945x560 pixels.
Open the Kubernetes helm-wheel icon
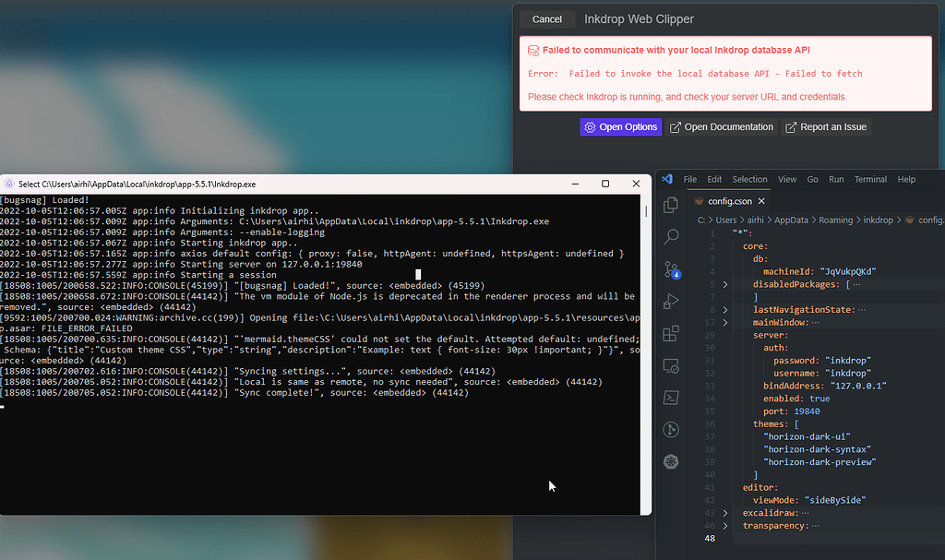click(x=672, y=461)
